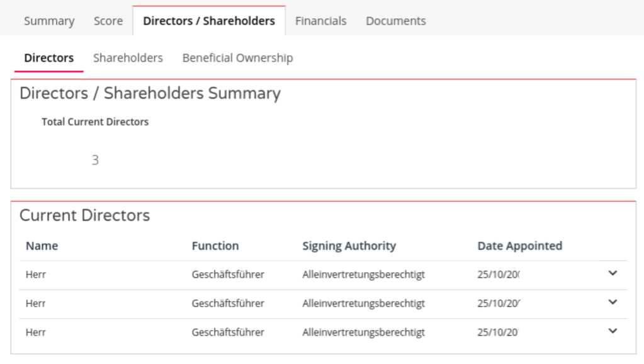Expand the second director row chevron

(613, 302)
